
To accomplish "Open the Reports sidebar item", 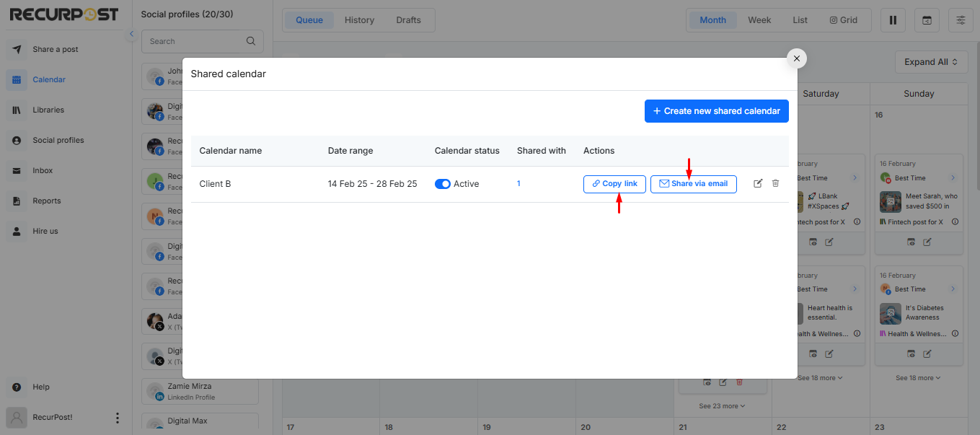I will tap(46, 201).
